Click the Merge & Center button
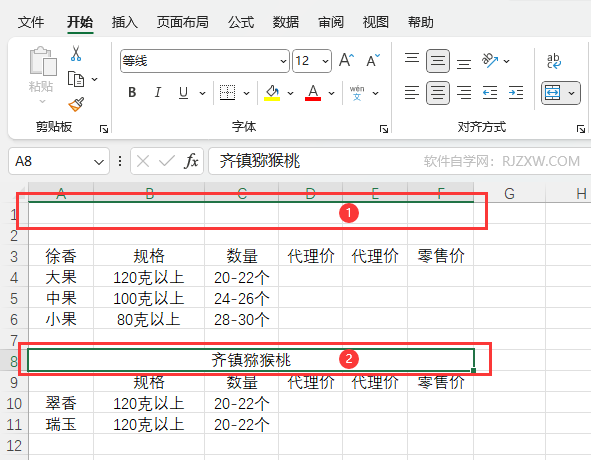 [552, 93]
